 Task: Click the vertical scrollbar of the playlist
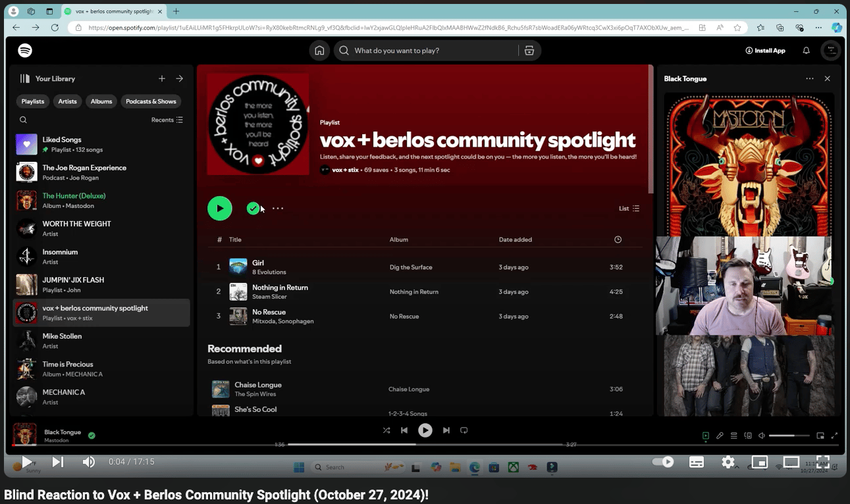(x=651, y=129)
